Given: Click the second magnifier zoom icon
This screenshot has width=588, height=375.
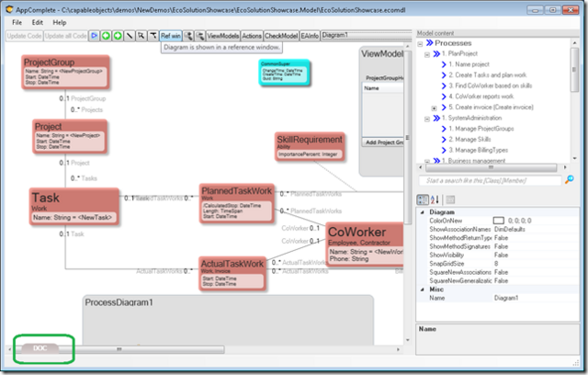Looking at the screenshot, I should click(200, 36).
